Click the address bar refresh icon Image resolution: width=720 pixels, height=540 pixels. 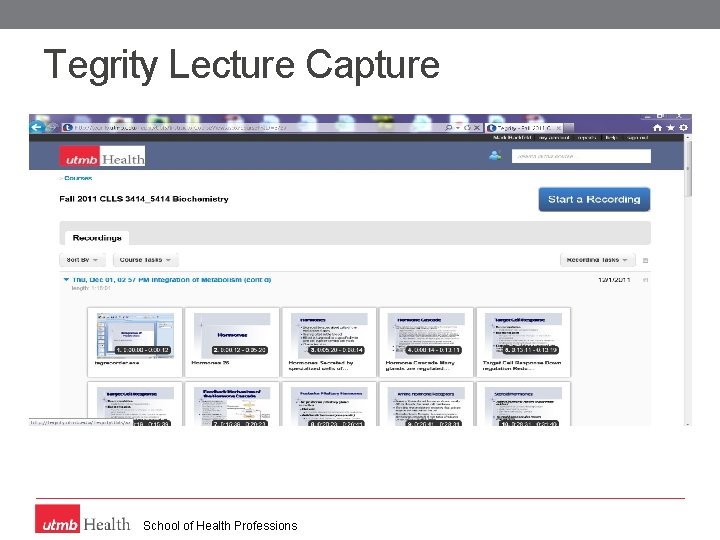pyautogui.click(x=467, y=128)
